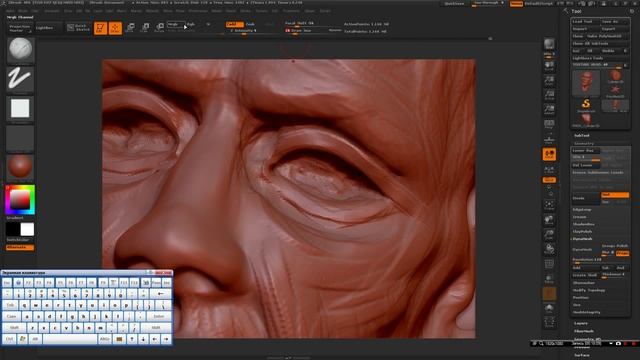The image size is (640, 360).
Task: Toggle Transp transparency mode
Action: click(x=549, y=279)
